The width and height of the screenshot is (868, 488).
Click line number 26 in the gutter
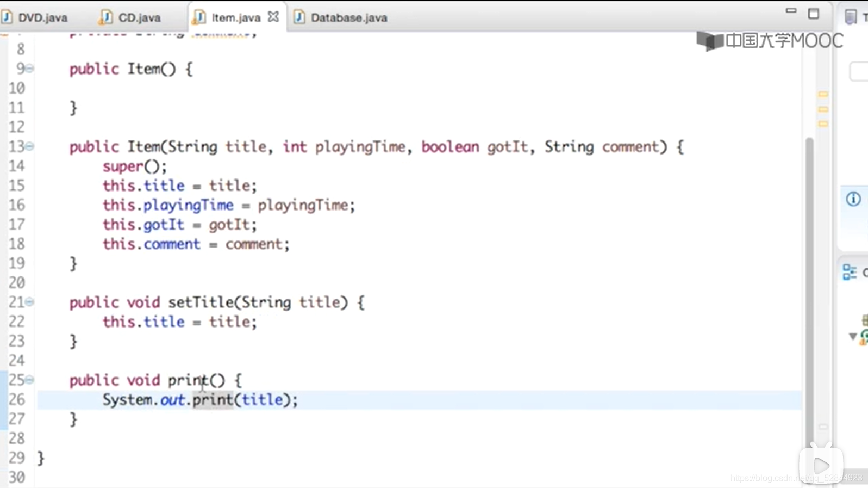tap(17, 400)
